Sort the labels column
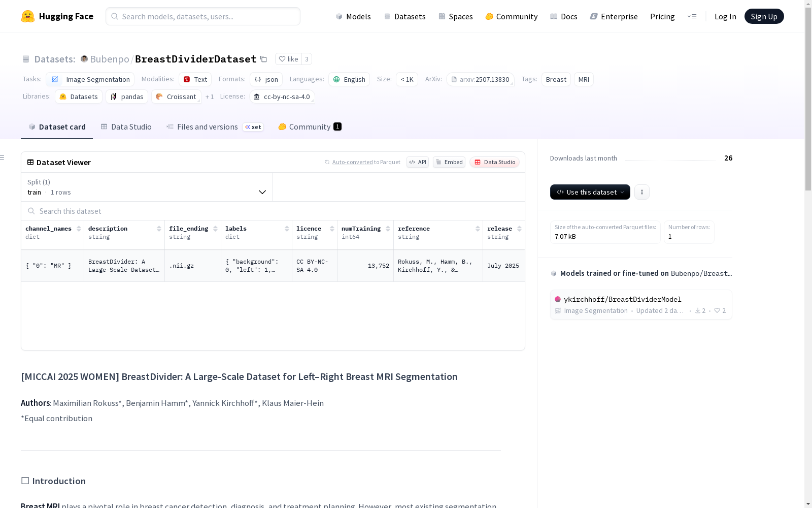The image size is (812, 508). tap(287, 229)
